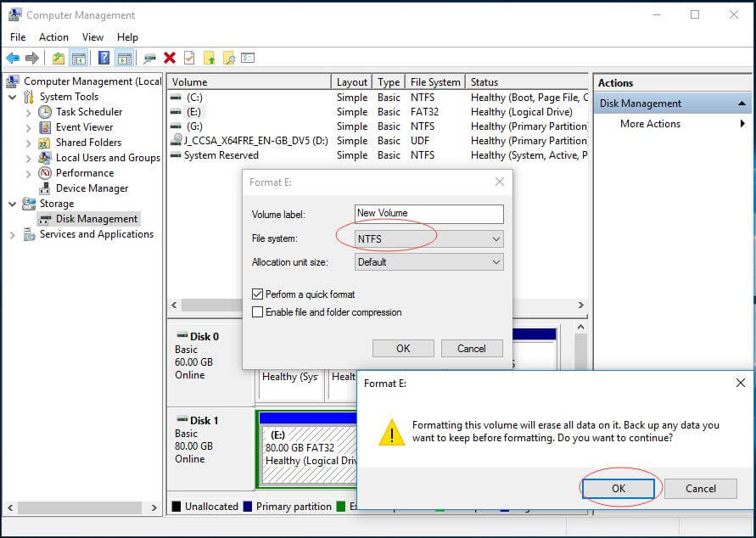Click the console tree's right scroll arrow
Viewport: 756px width, 538px height.
[154, 507]
